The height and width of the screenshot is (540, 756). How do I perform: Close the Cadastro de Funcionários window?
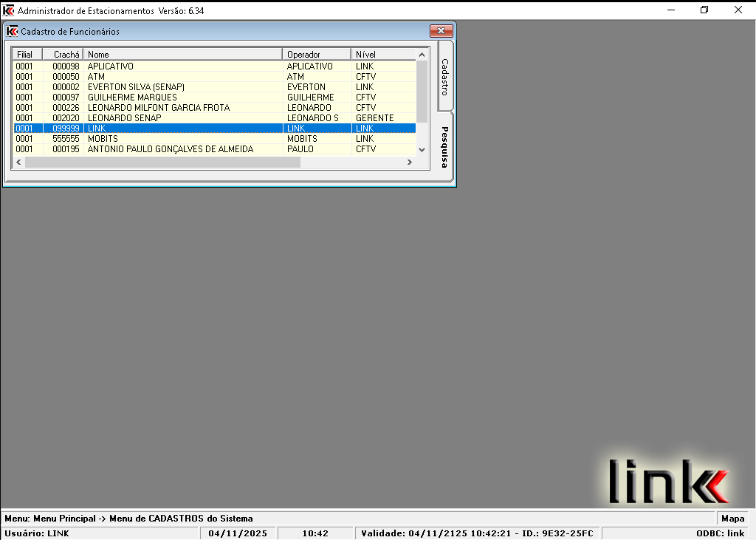441,31
